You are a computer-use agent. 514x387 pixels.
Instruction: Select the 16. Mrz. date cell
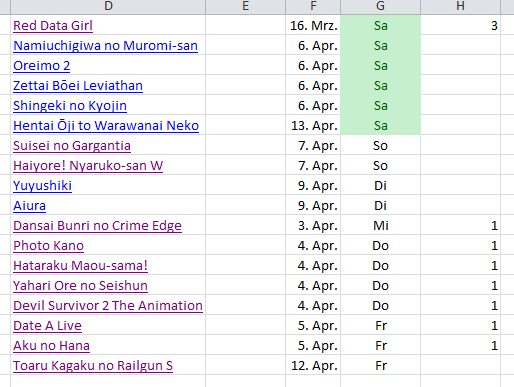313,26
